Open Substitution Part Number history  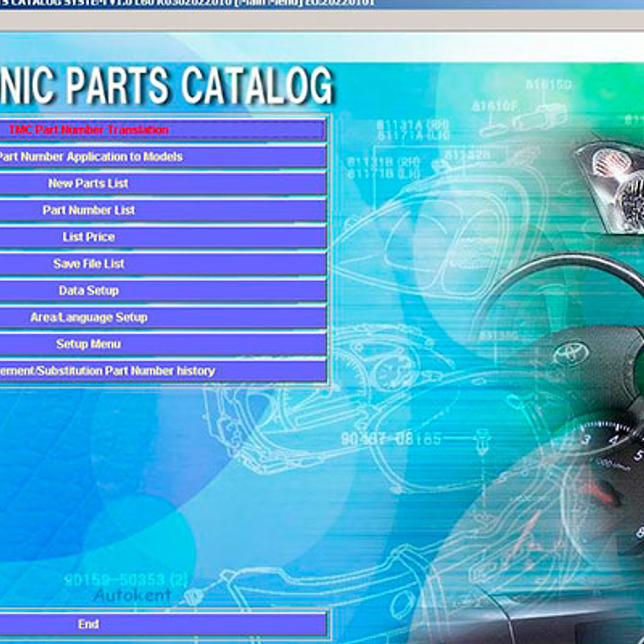tap(163, 371)
